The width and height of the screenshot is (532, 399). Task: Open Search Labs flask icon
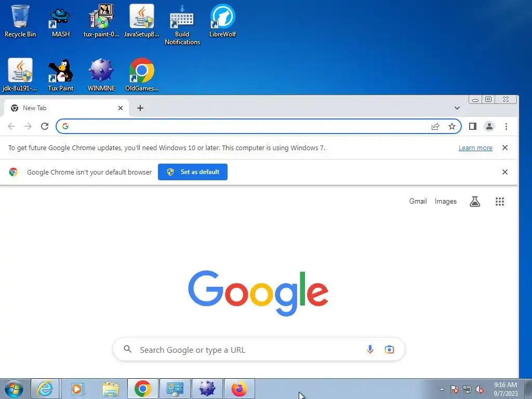click(475, 202)
